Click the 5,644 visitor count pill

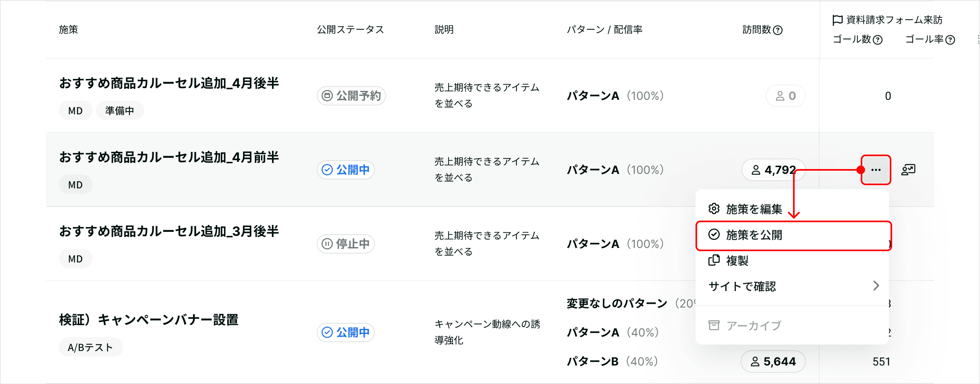(773, 361)
